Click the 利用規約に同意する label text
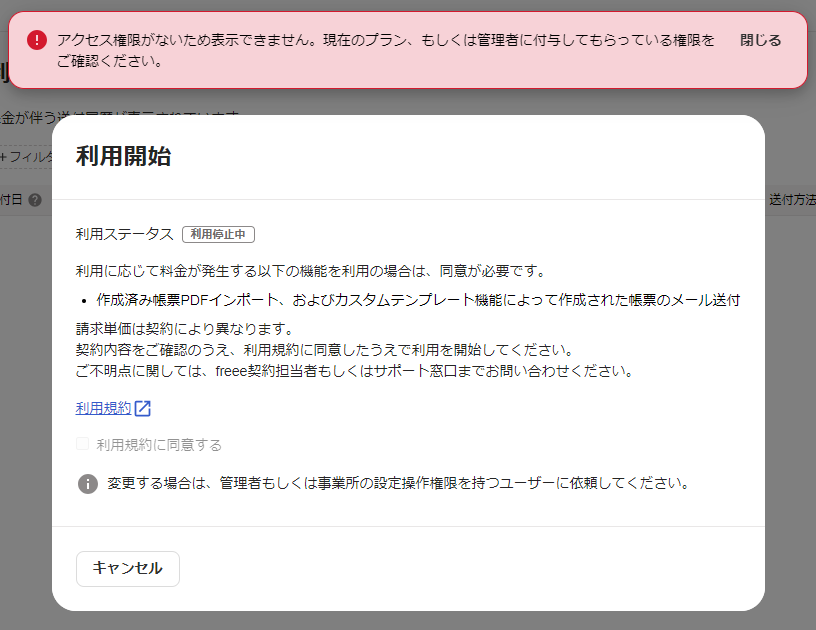The height and width of the screenshot is (630, 816). (x=159, y=445)
